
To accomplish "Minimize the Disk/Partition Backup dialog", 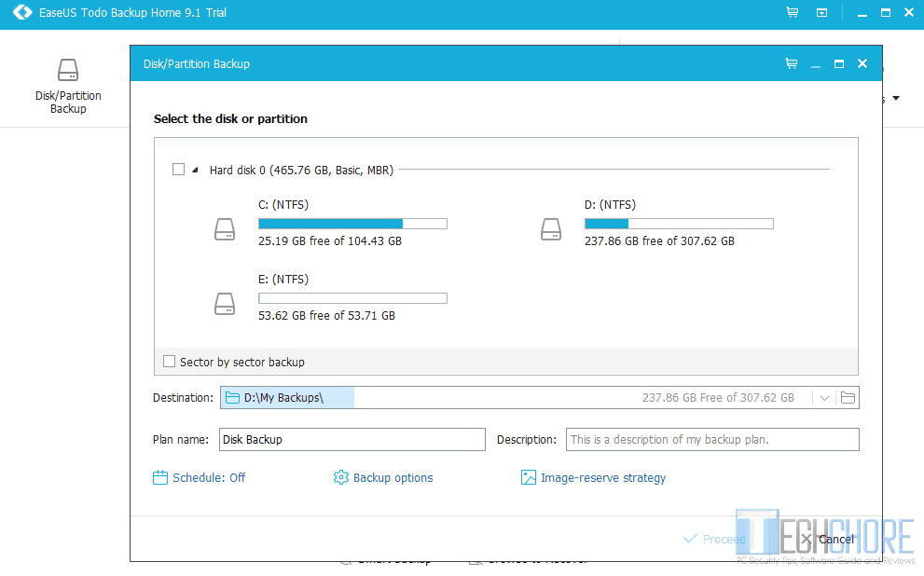I will [x=816, y=64].
